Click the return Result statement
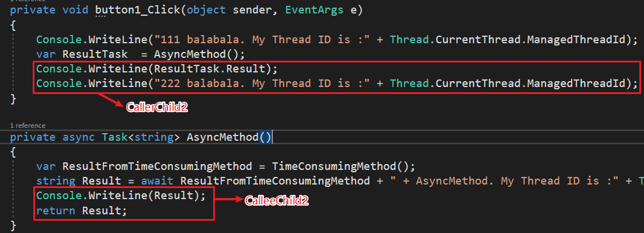 tap(82, 211)
